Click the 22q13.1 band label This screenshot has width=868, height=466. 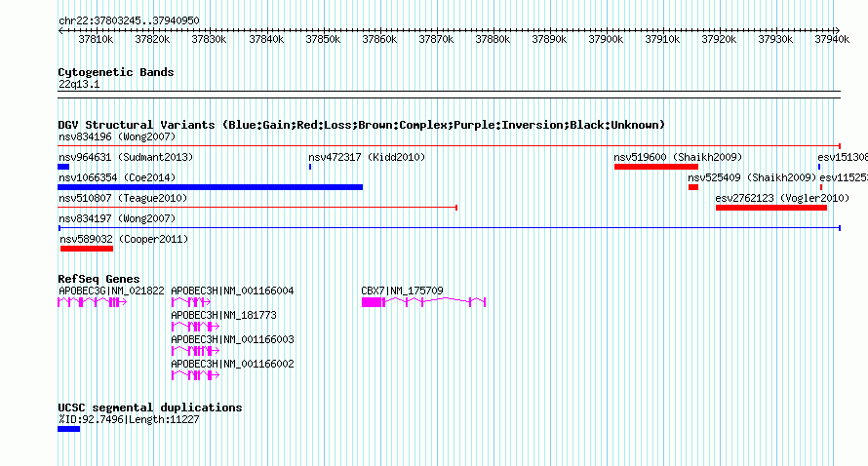79,84
